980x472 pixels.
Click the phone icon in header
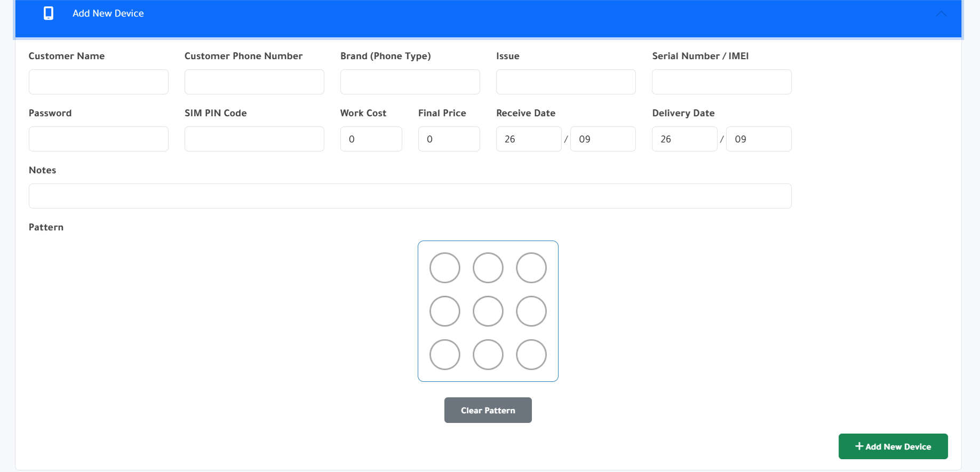coord(49,13)
